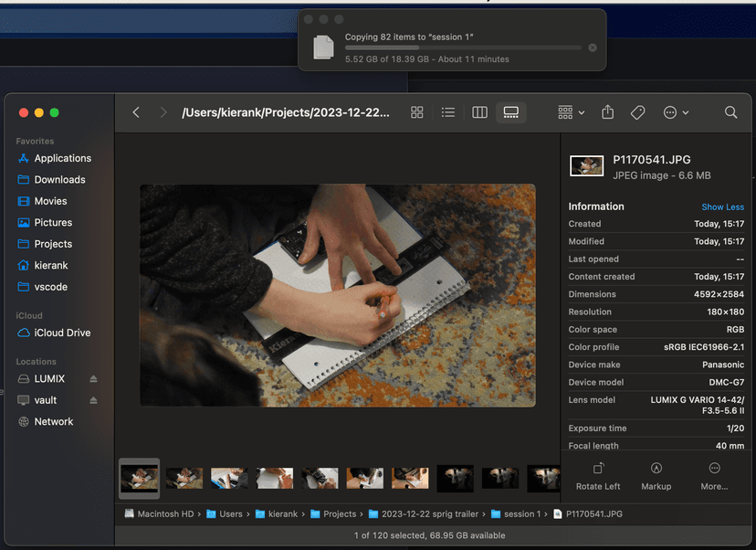This screenshot has width=756, height=550.
Task: Switch to icon grid view
Action: point(417,112)
